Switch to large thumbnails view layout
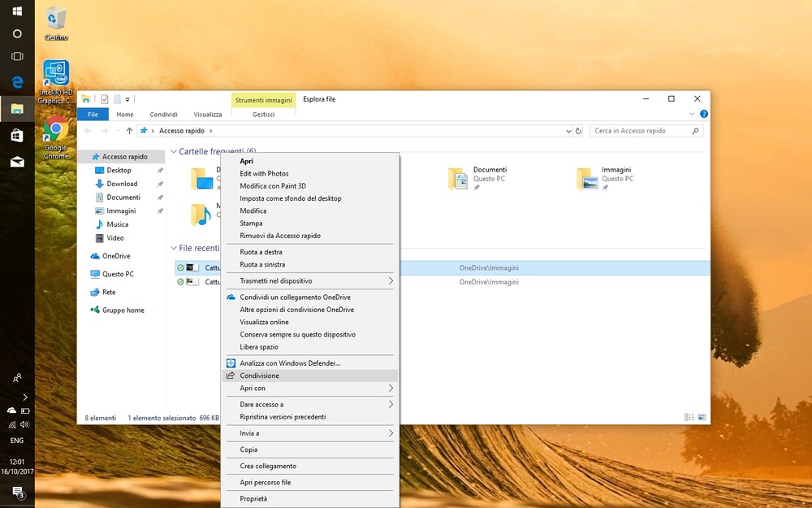Viewport: 812px width, 508px height. 702,418
